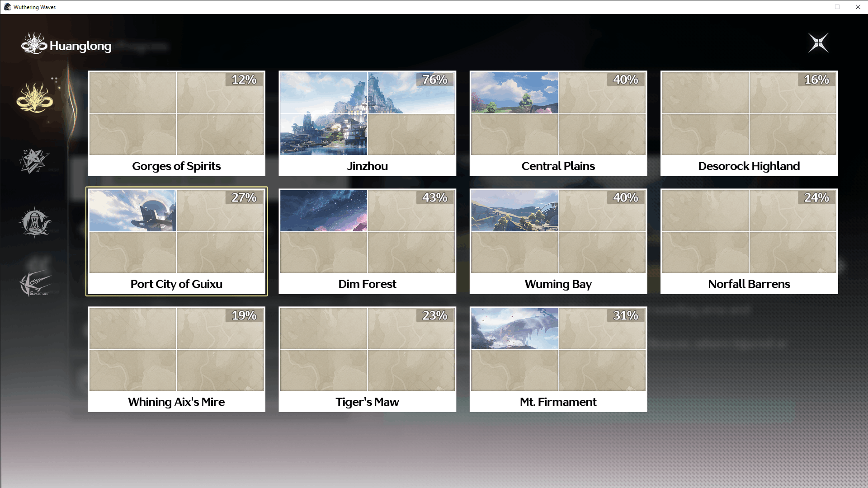
Task: Click the 24% progress badge on Norfall Barrens
Action: pyautogui.click(x=817, y=197)
